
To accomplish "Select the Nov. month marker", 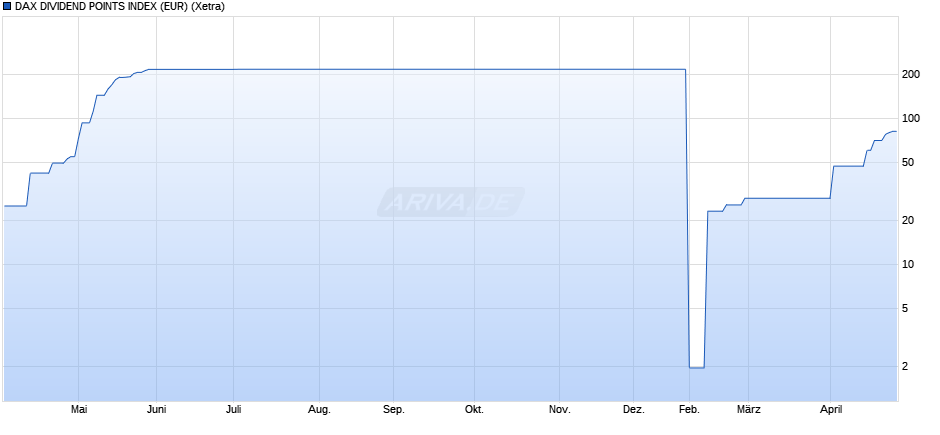I will [x=560, y=410].
